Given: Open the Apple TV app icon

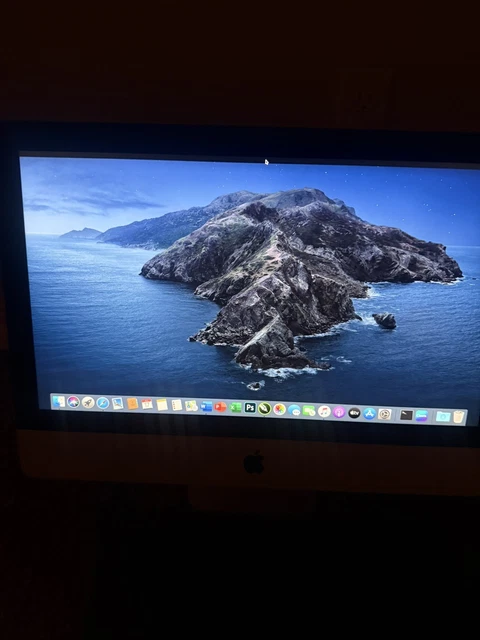Looking at the screenshot, I should click(354, 413).
